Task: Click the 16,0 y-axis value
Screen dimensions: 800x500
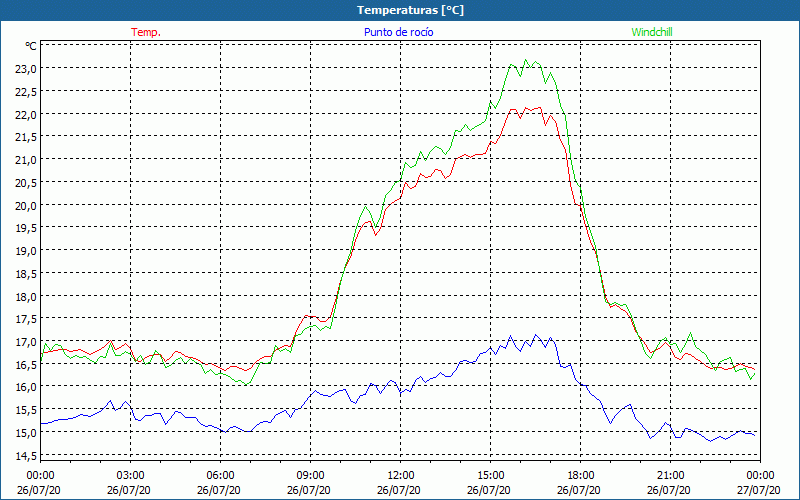Action: click(x=26, y=387)
